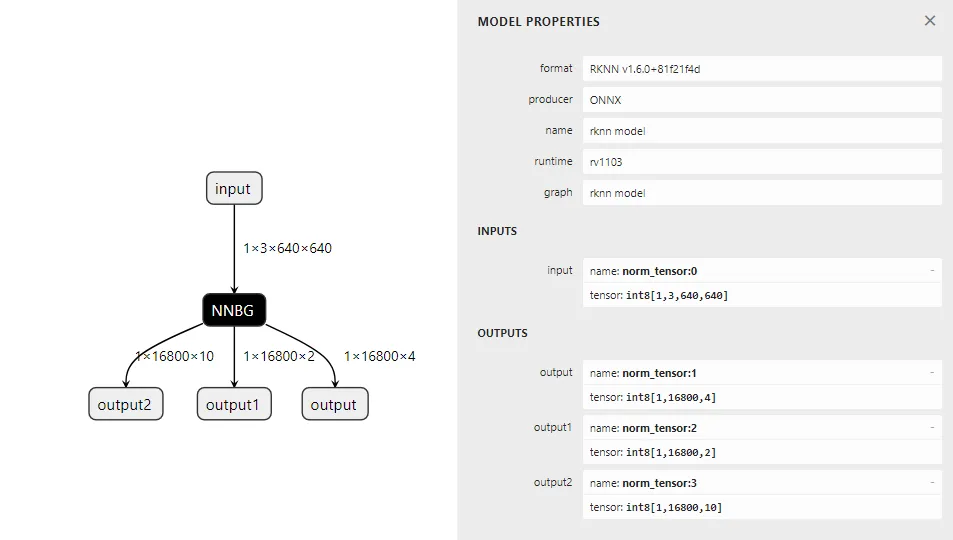Click tensor int8[1,3,640,640] text
This screenshot has height=540, width=953.
pos(659,296)
